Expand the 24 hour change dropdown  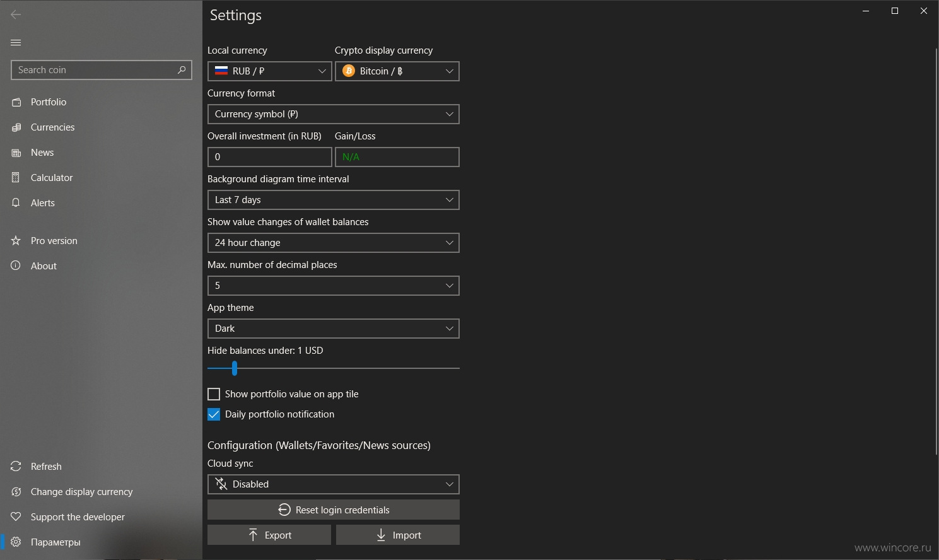click(334, 243)
